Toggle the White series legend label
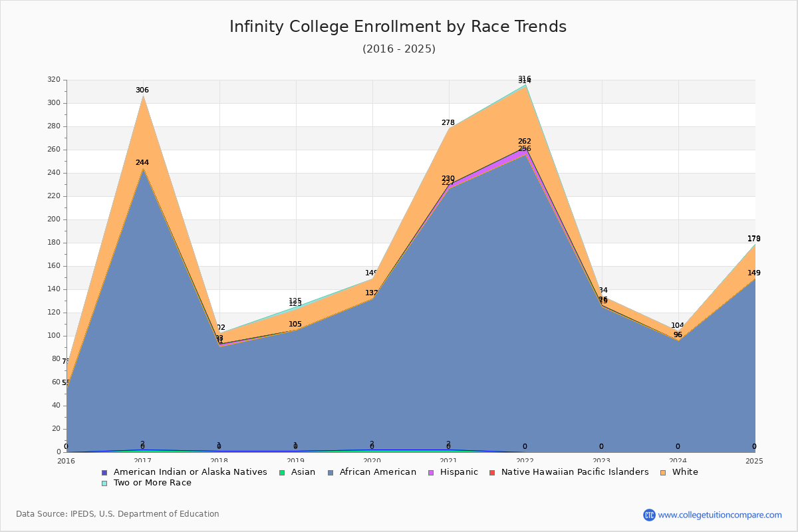The image size is (798, 532). (685, 472)
